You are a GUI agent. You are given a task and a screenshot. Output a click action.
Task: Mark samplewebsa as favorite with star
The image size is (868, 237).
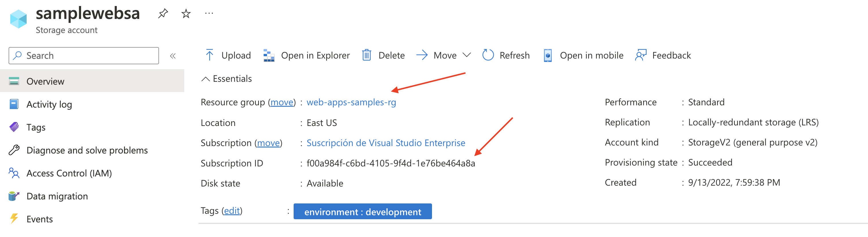[186, 13]
